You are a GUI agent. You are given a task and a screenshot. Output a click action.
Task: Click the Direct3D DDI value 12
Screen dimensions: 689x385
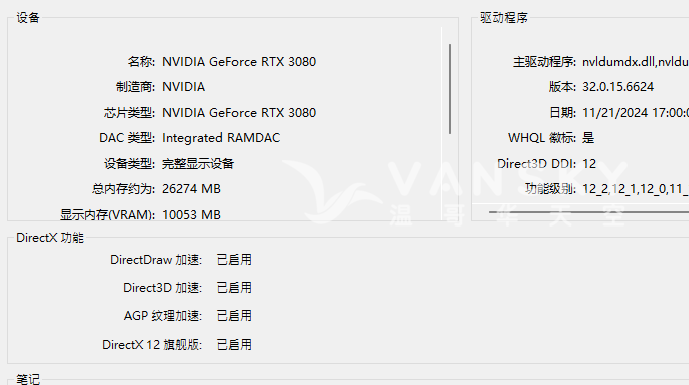(x=589, y=163)
